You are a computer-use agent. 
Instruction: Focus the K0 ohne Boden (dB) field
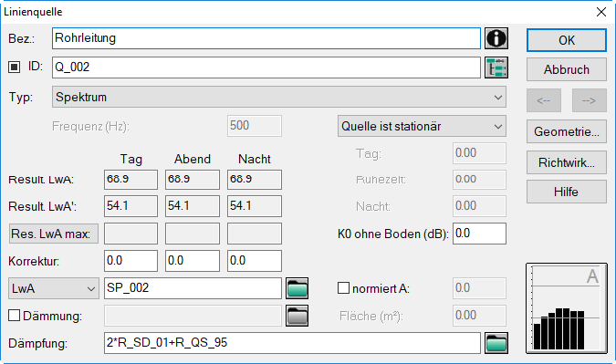[479, 234]
